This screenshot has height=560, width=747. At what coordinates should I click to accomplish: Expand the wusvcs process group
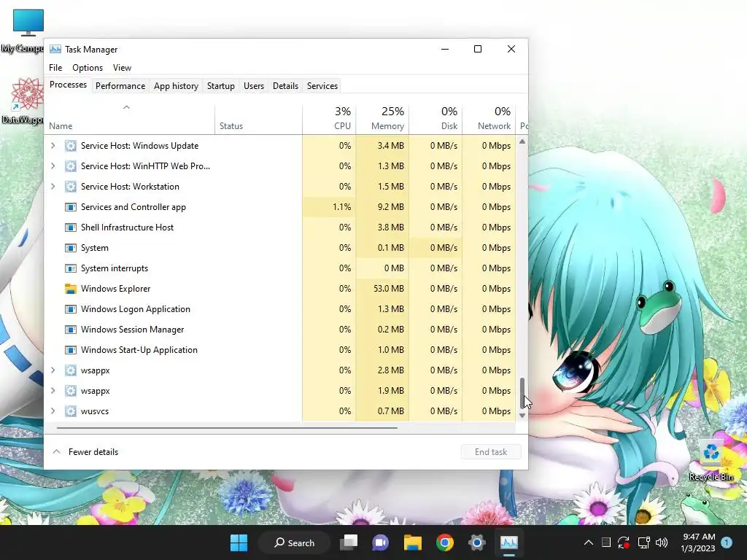tap(53, 411)
